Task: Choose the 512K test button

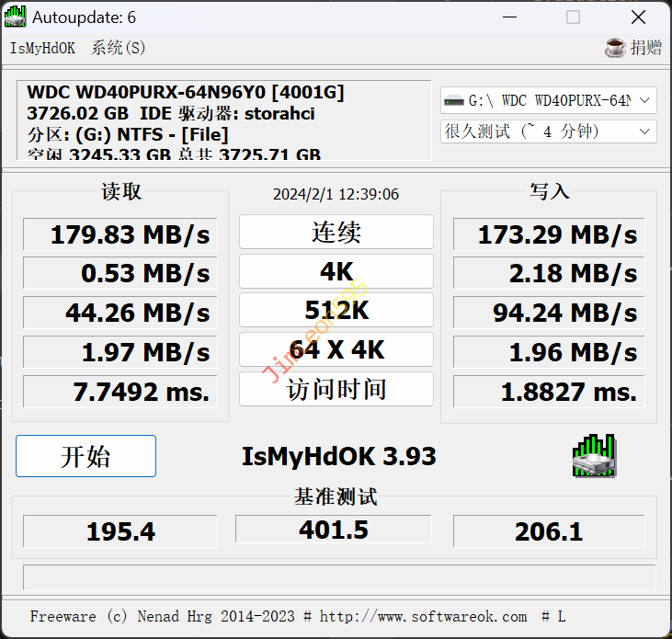Action: pos(336,311)
